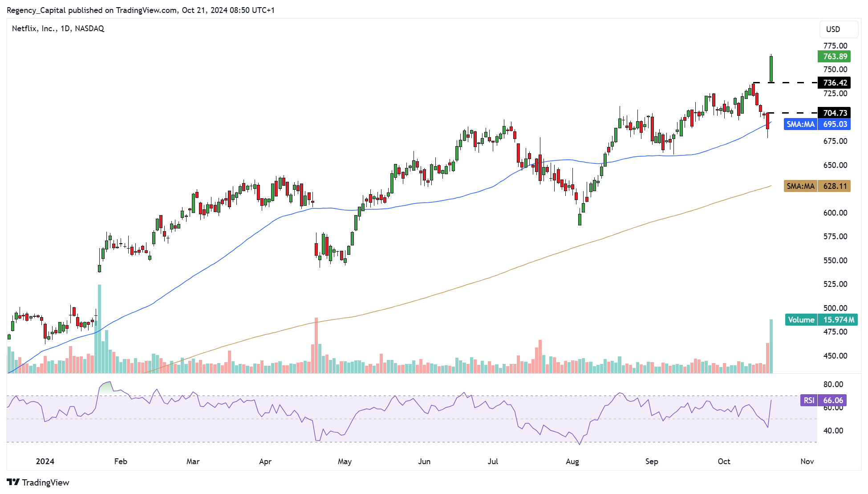Click the Jul time axis label
The width and height of the screenshot is (868, 494).
pos(493,461)
